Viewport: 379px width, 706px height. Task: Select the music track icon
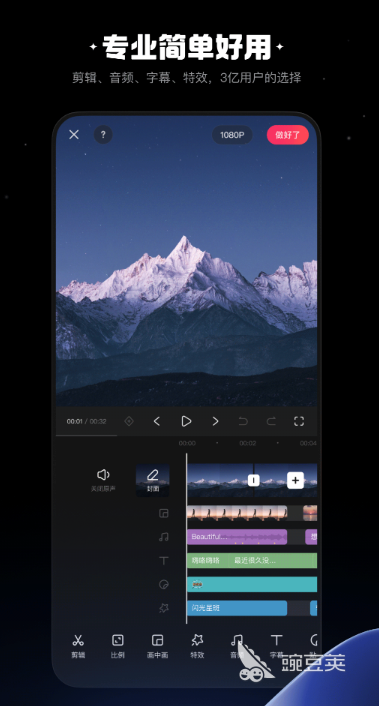click(x=164, y=537)
